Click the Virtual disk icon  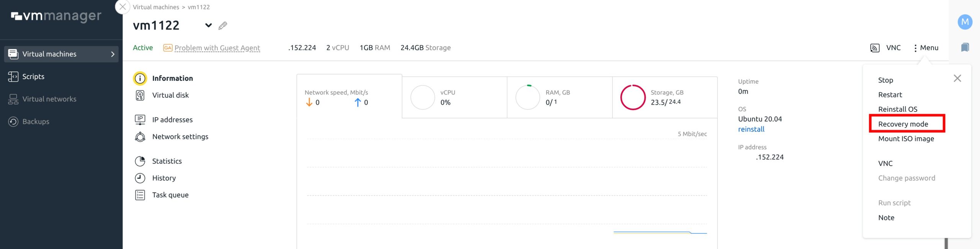pos(140,95)
